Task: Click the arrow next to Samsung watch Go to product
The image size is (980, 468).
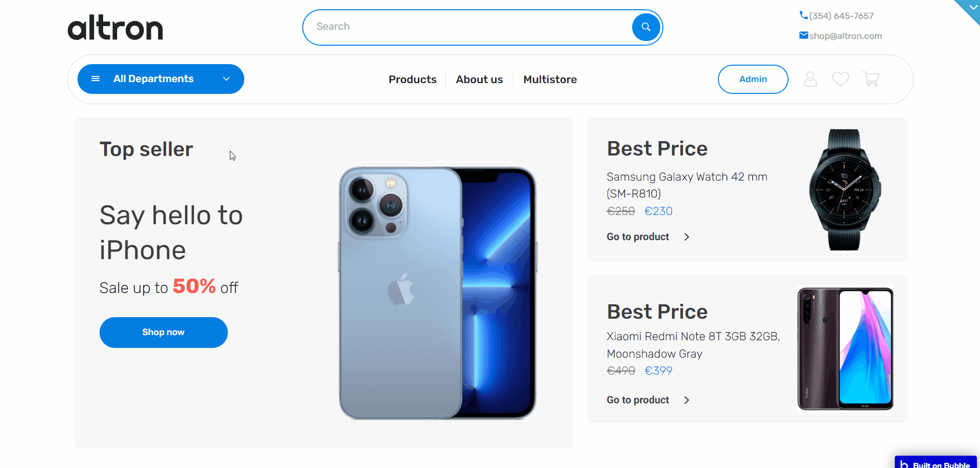Action: 687,237
